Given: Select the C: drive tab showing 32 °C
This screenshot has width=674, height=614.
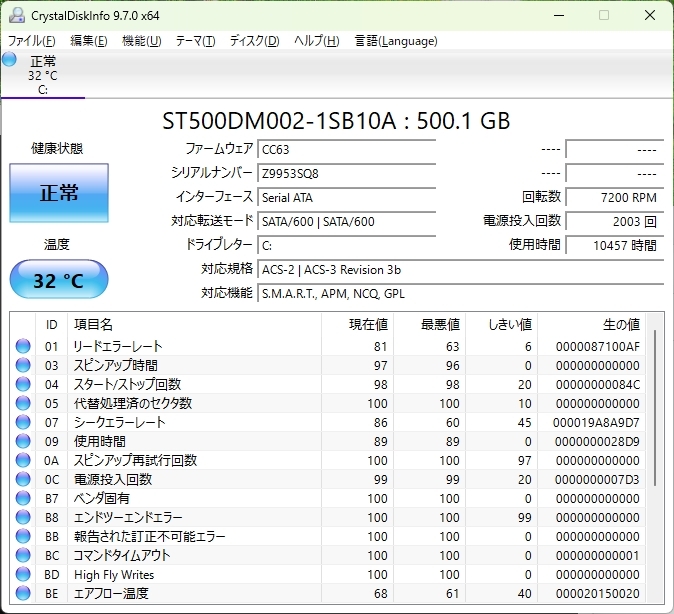Looking at the screenshot, I should [43, 74].
